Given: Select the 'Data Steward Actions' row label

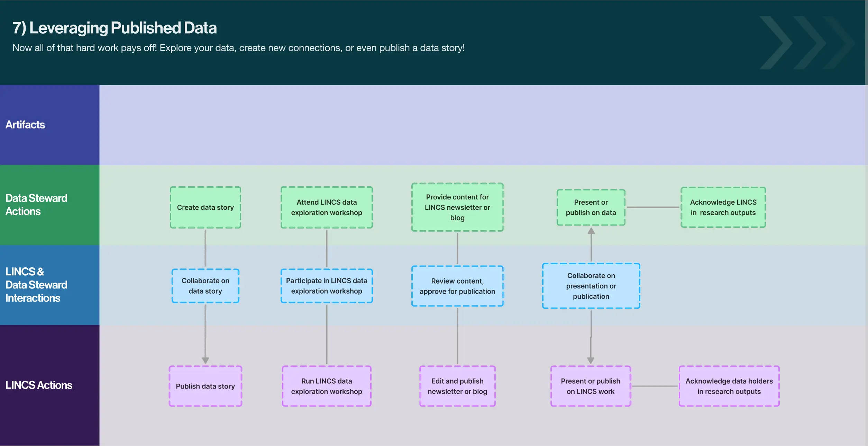Looking at the screenshot, I should point(36,205).
